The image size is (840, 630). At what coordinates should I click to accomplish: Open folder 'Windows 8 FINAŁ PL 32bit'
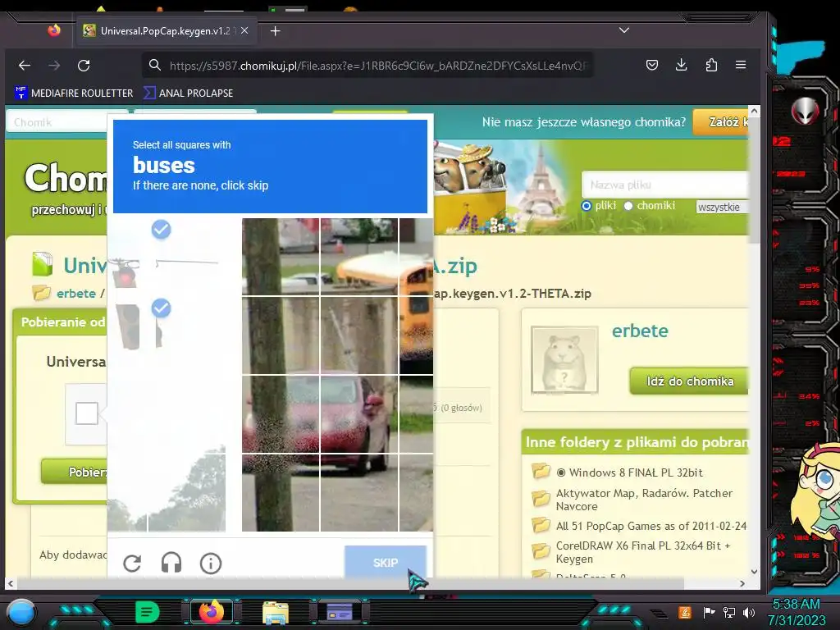click(x=636, y=472)
